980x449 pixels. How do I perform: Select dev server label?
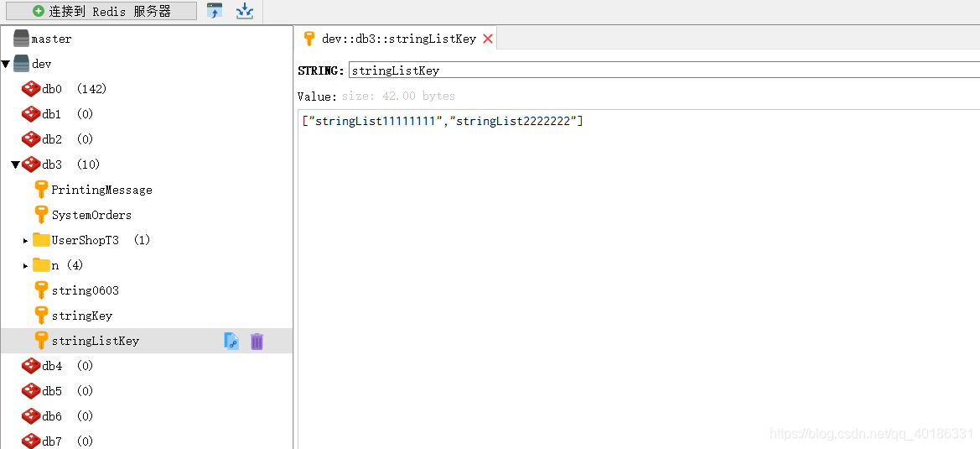click(x=41, y=64)
